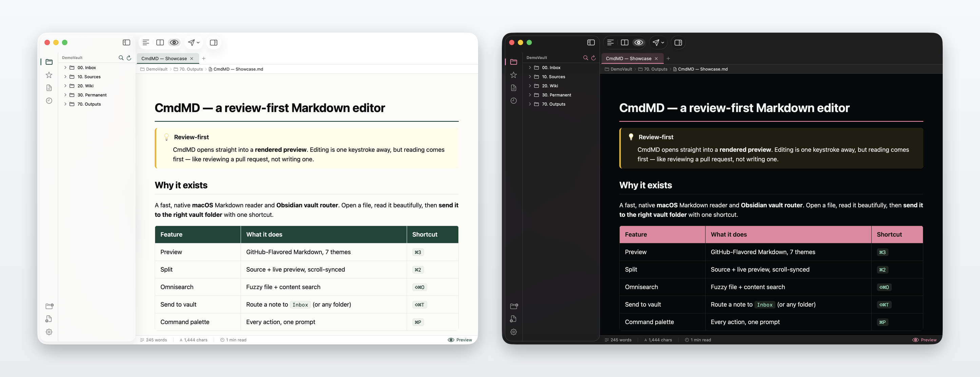Expand 20. Wiki folder in light window

coord(65,86)
